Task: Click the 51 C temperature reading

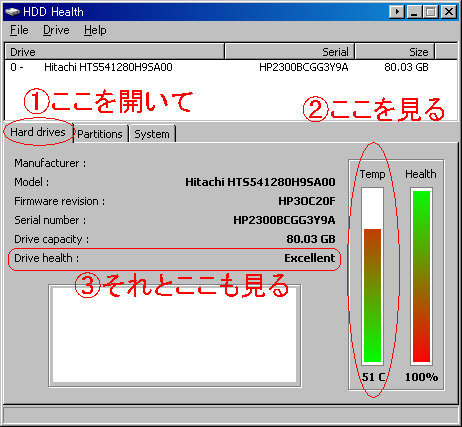Action: point(373,377)
